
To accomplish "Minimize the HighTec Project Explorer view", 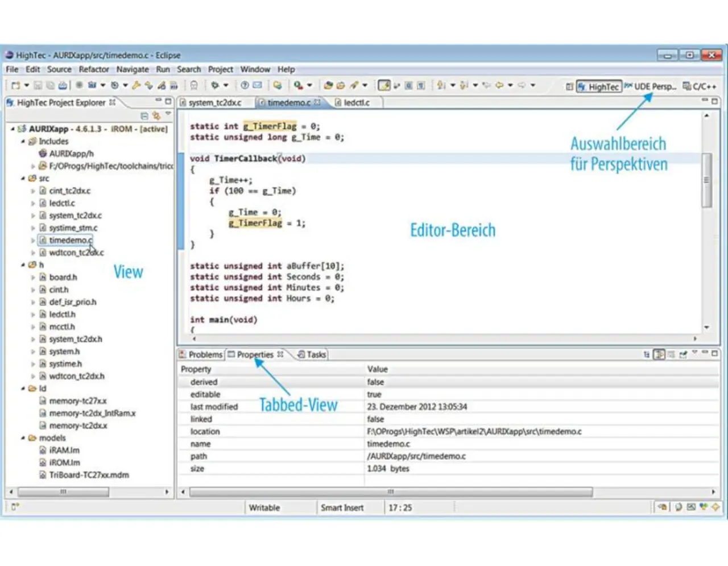I will 159,101.
